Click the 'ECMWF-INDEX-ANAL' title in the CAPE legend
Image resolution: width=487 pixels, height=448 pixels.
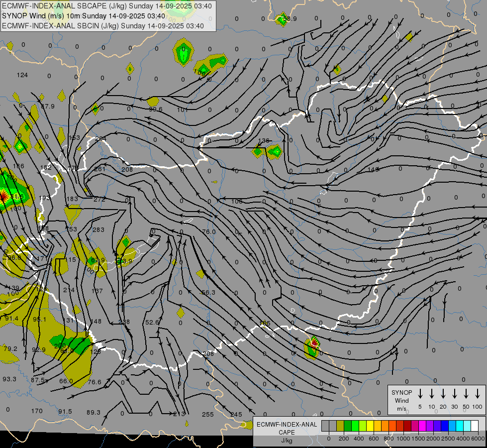tap(287, 425)
